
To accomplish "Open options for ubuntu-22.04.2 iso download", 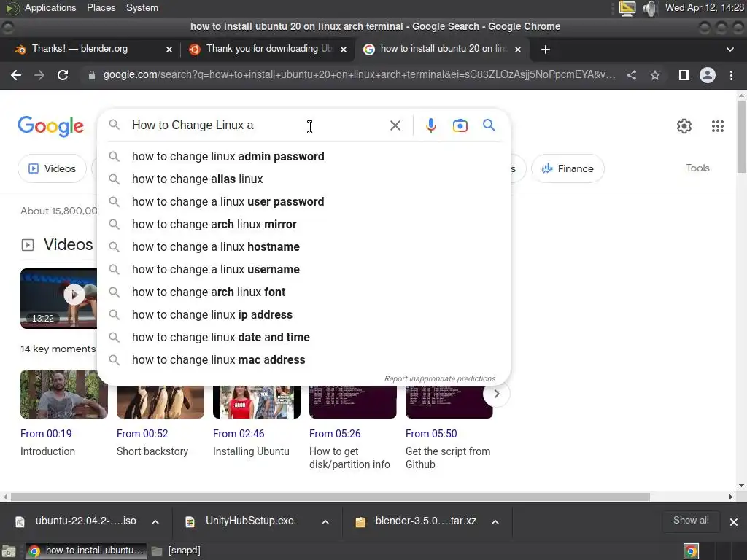I will 155,522.
